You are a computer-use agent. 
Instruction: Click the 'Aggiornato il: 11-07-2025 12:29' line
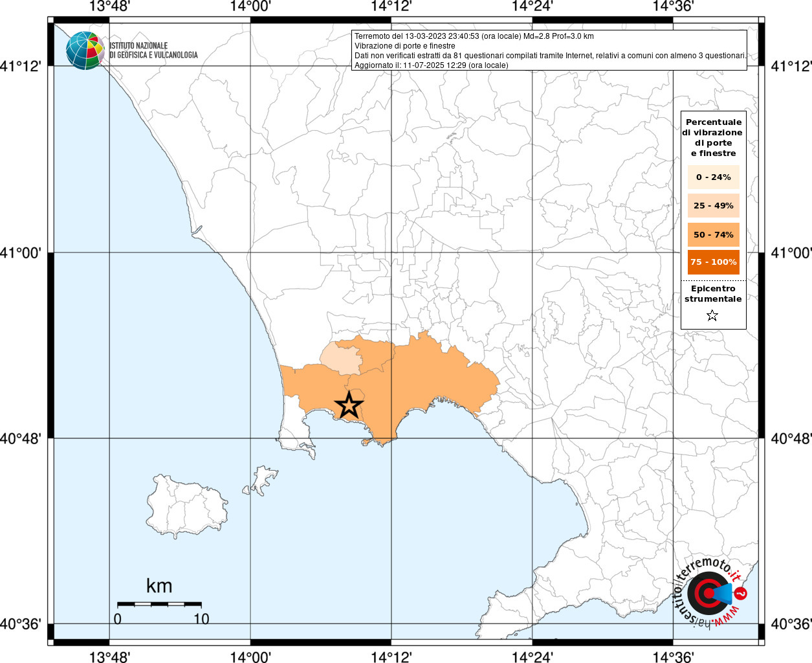(x=432, y=65)
